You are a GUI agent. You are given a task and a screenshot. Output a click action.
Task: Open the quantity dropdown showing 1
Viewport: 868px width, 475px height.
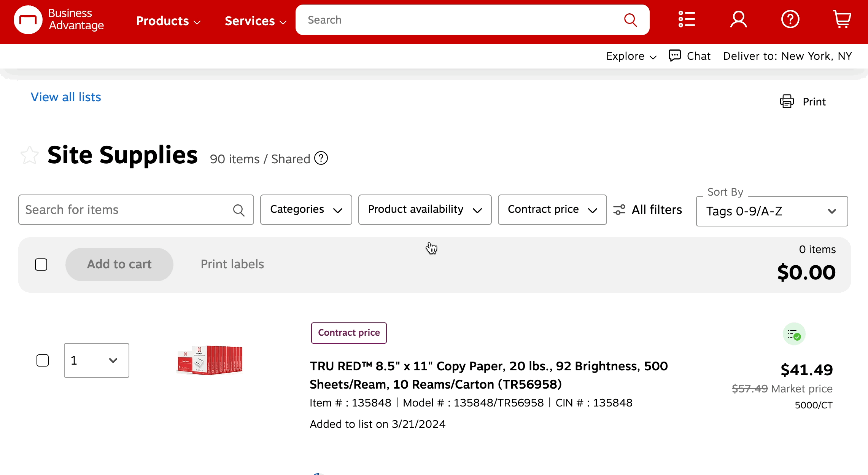96,360
